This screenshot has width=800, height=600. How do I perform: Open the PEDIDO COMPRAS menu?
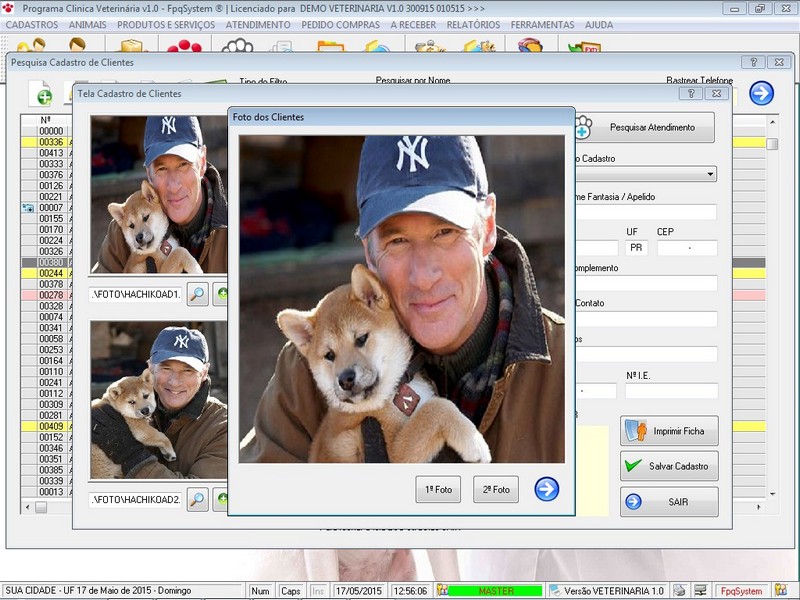tap(340, 25)
